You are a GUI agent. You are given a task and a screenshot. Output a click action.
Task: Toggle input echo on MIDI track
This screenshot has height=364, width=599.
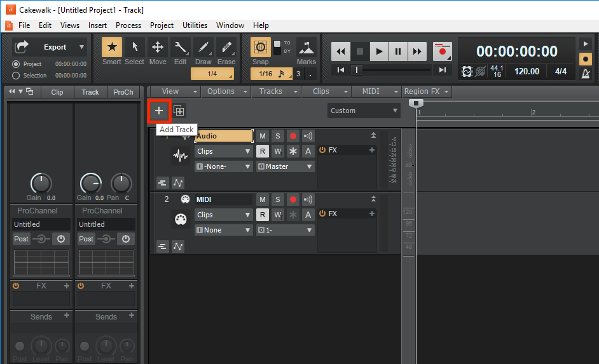tap(308, 199)
